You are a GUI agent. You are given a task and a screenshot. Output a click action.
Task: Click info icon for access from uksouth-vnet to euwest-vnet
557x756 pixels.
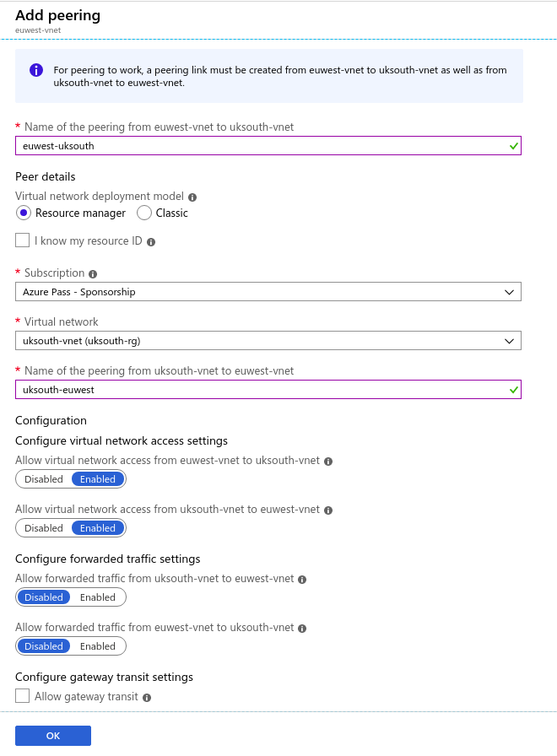click(328, 510)
